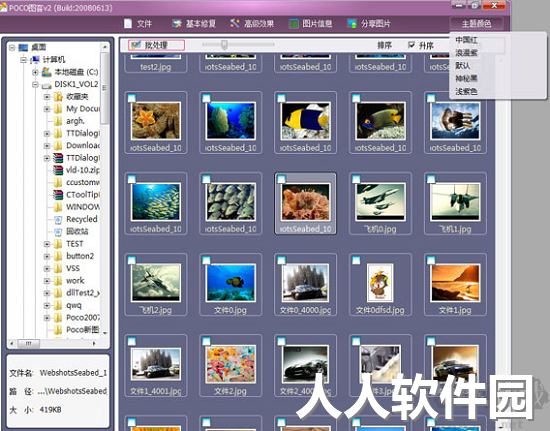Check the box on 文件1.jpg
The width and height of the screenshot is (550, 431).
(431, 261)
